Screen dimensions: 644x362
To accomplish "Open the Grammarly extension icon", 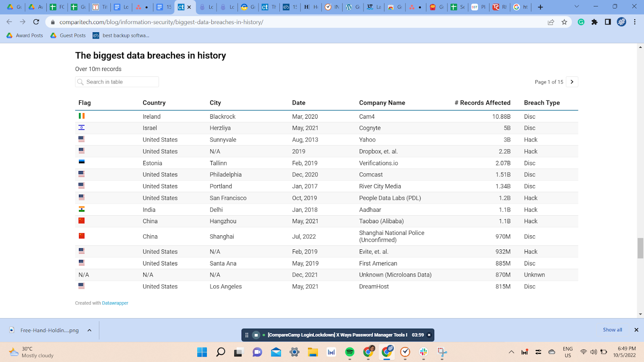I will pos(581,22).
